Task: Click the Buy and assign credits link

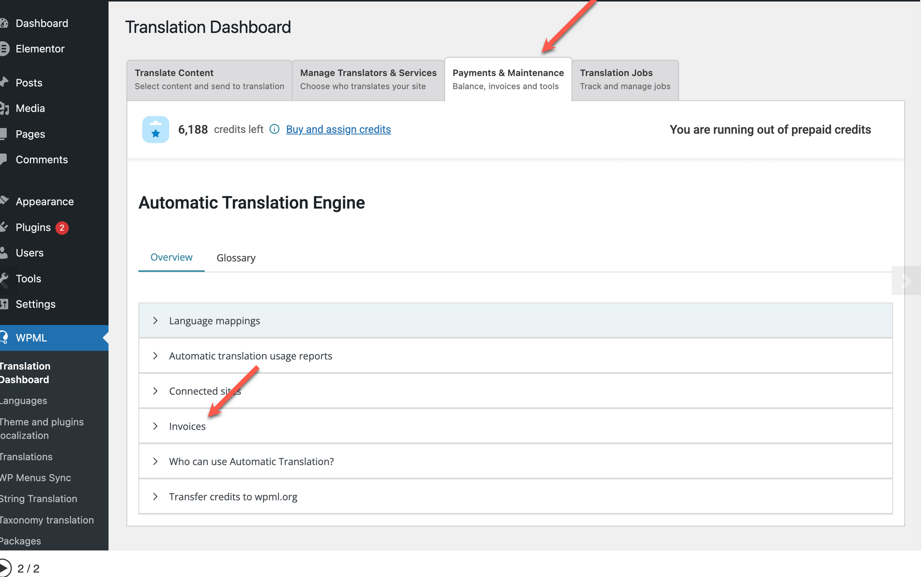Action: [338, 129]
